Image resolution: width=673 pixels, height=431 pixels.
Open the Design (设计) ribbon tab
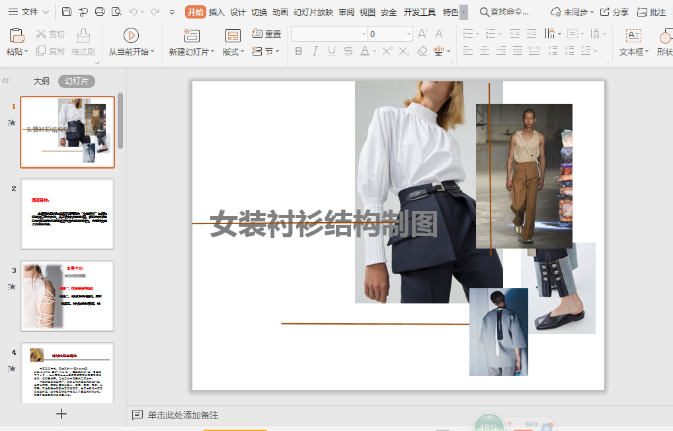pos(238,12)
